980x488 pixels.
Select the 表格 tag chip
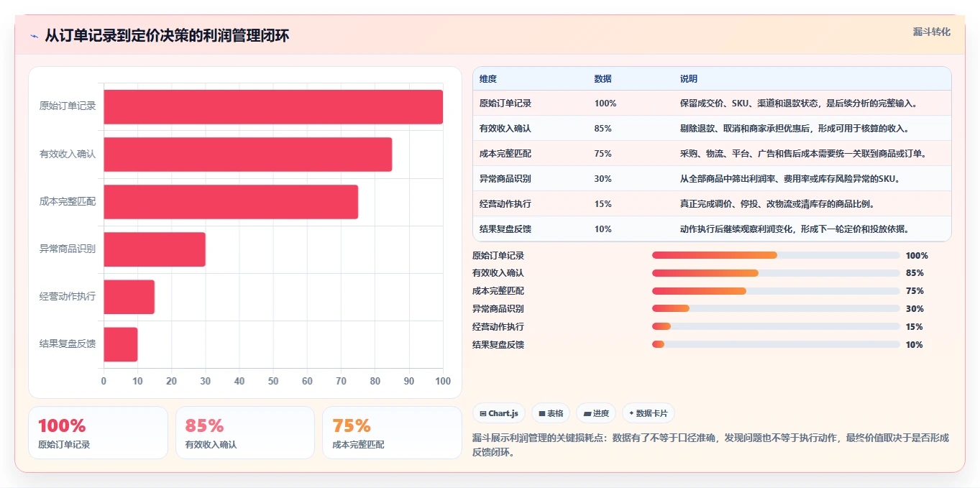(x=551, y=413)
